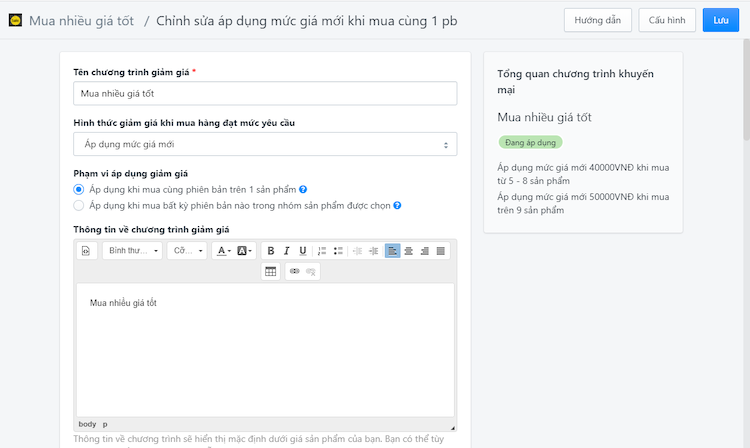
Task: Open 'Hình thức giảm giá' dropdown
Action: tap(265, 144)
